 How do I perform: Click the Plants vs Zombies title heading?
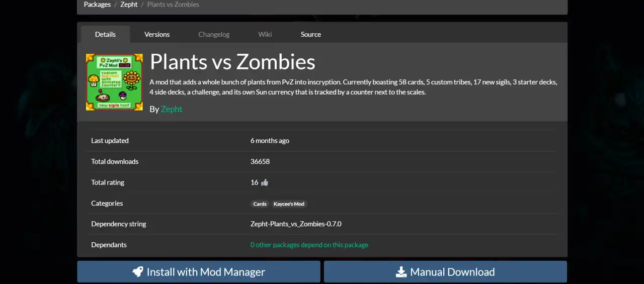tap(232, 62)
